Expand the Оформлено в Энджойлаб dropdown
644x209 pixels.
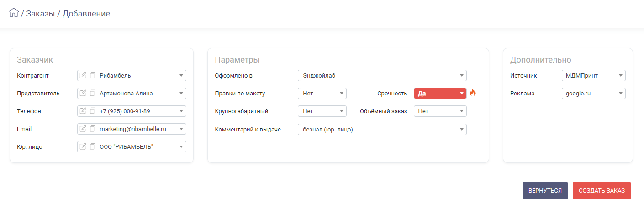pos(382,75)
